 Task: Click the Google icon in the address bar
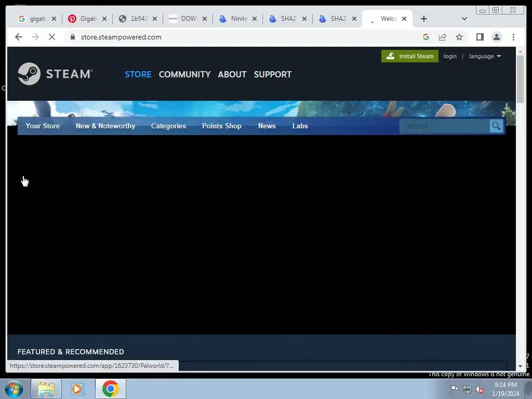click(x=426, y=37)
